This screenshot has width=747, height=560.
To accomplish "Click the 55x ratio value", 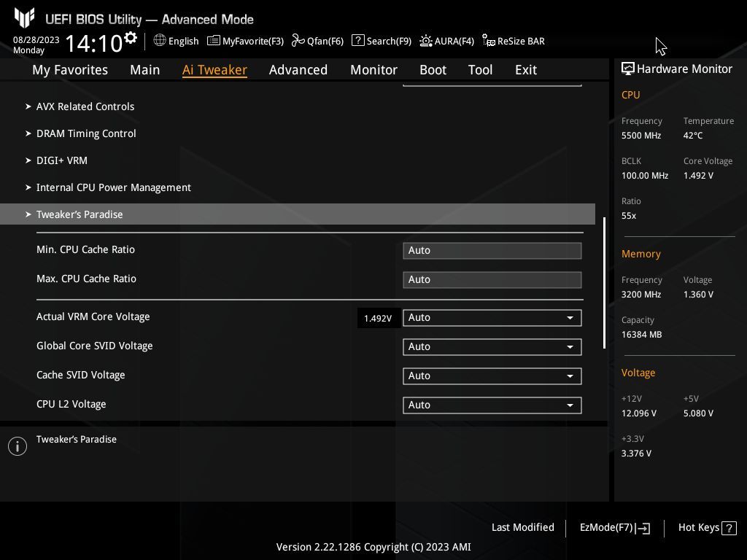I will tap(628, 216).
